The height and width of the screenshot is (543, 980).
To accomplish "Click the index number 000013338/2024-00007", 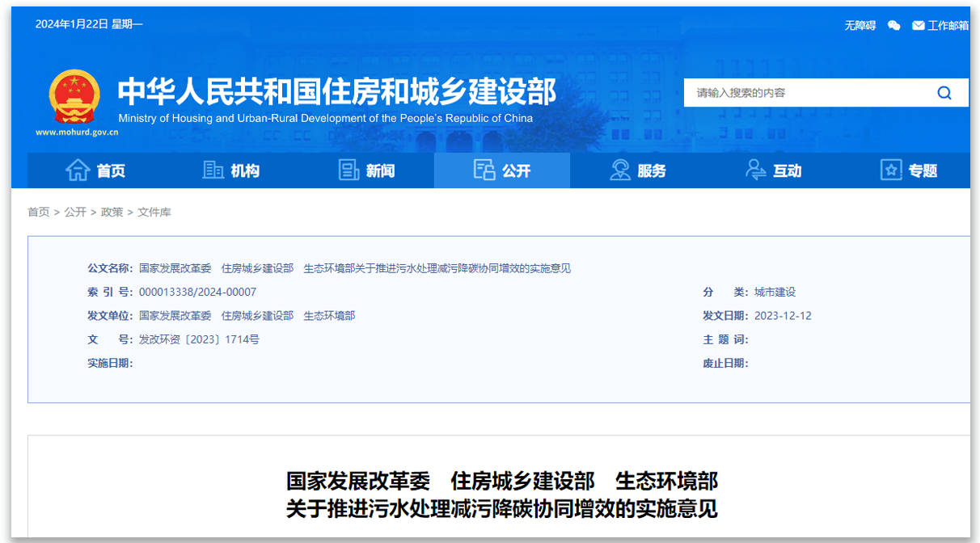I will [x=197, y=292].
